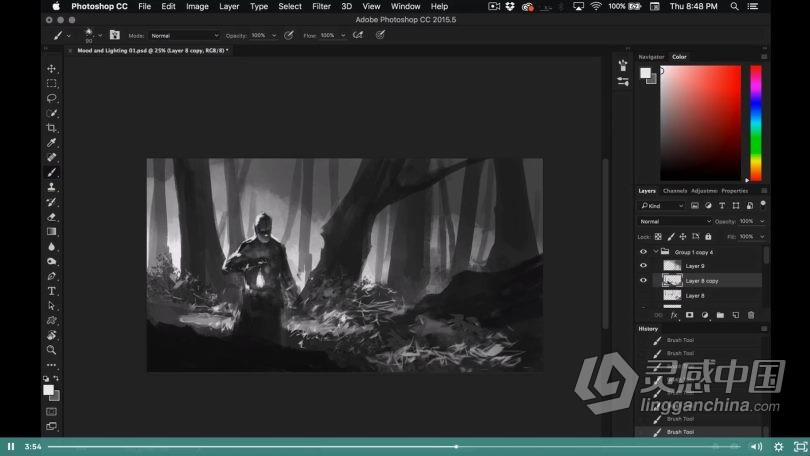Switch to the Channels tab

point(675,191)
